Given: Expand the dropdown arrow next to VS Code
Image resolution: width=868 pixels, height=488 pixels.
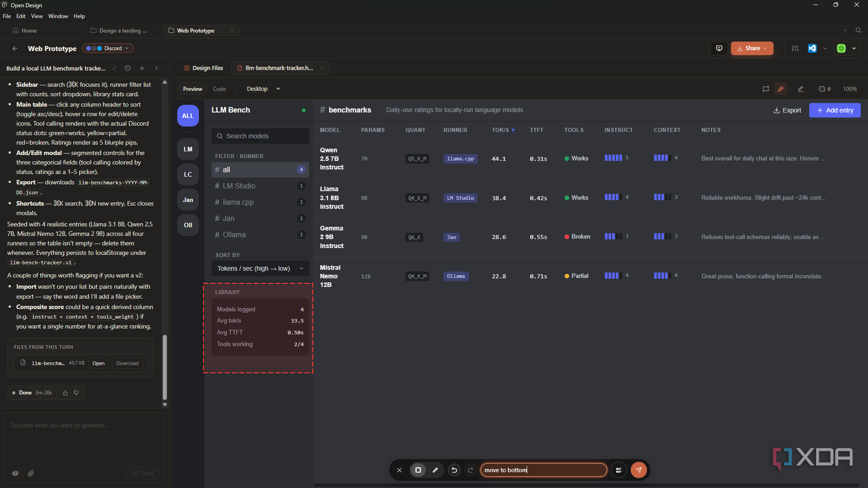Looking at the screenshot, I should click(x=825, y=48).
